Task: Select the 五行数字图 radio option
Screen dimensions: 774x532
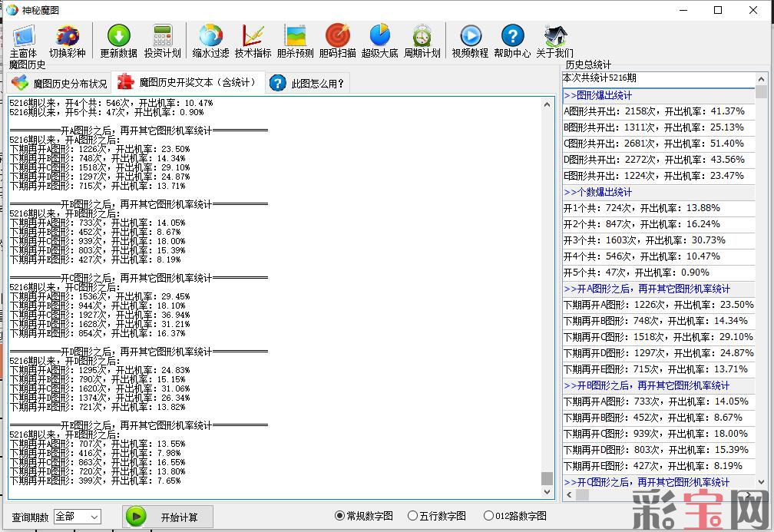Action: [x=413, y=516]
